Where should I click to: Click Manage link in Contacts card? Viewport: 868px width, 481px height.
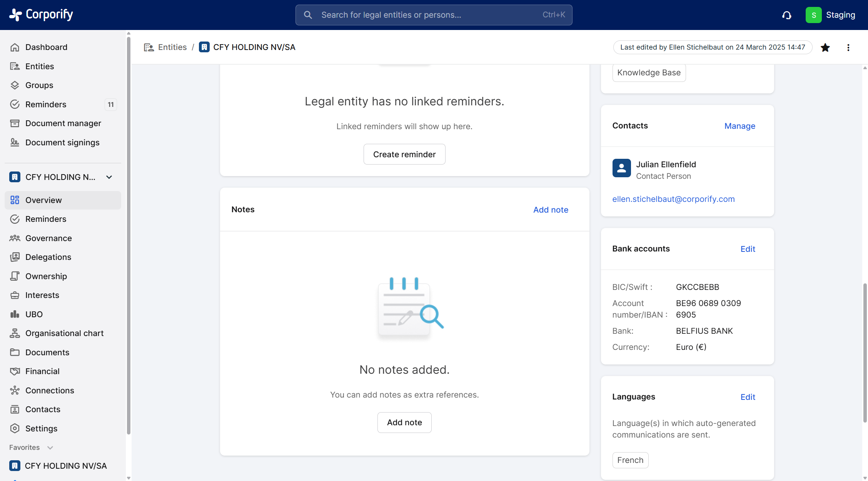739,126
